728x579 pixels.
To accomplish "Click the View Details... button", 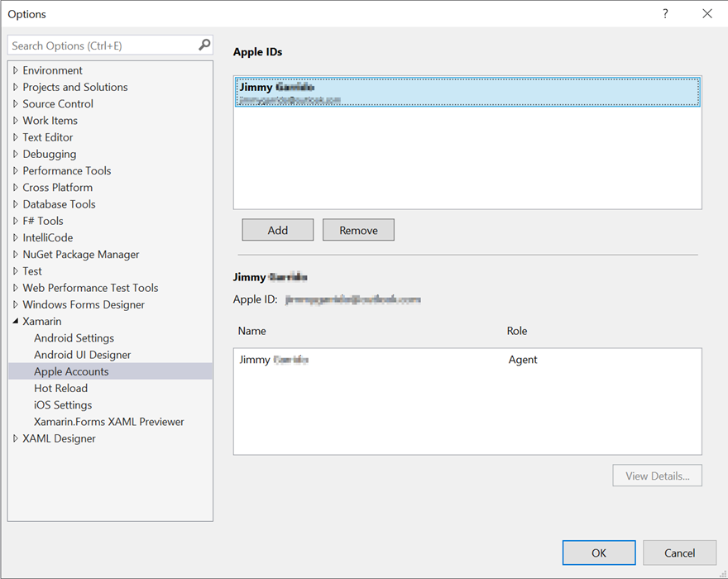I will [657, 476].
